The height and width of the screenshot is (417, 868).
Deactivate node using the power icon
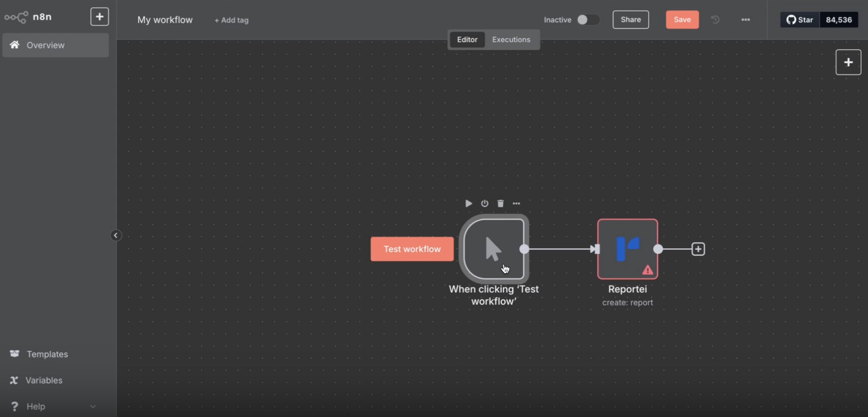485,203
